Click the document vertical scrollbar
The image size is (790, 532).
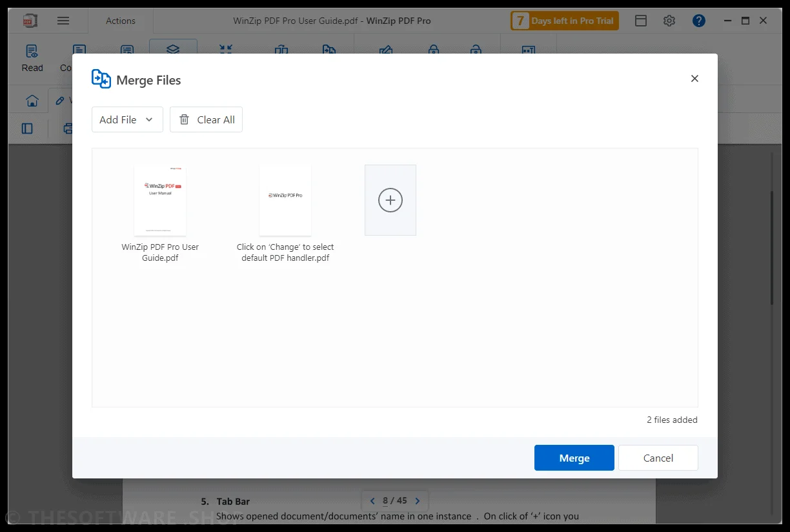pos(771,249)
